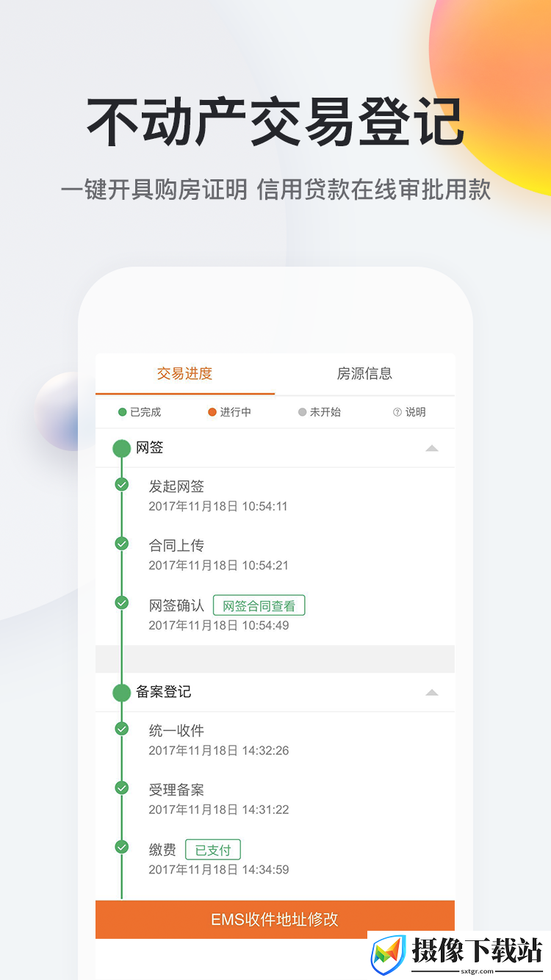
Task: Click the 已支付 status tag
Action: click(213, 850)
